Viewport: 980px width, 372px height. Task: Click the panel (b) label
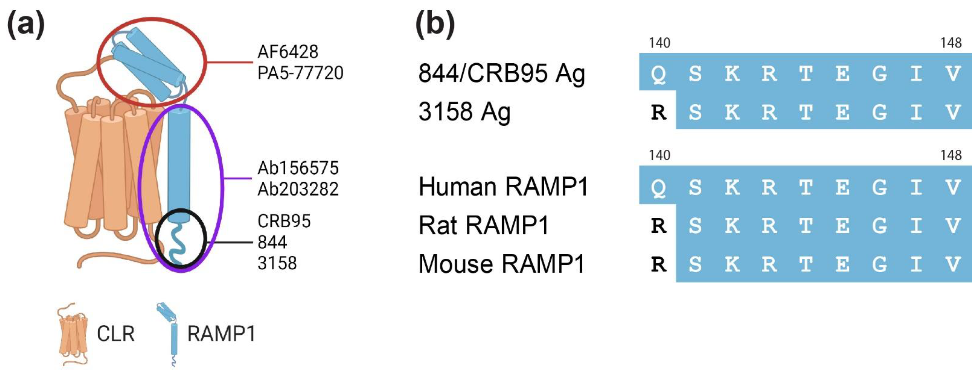pyautogui.click(x=435, y=25)
